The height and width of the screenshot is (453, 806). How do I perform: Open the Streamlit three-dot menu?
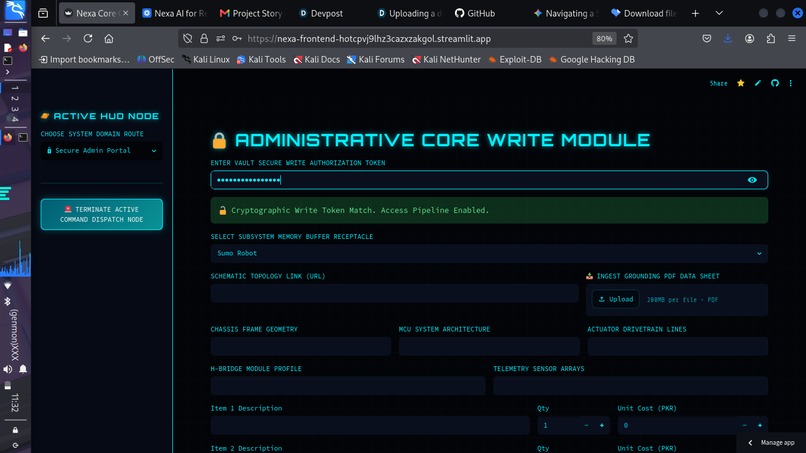pyautogui.click(x=791, y=83)
